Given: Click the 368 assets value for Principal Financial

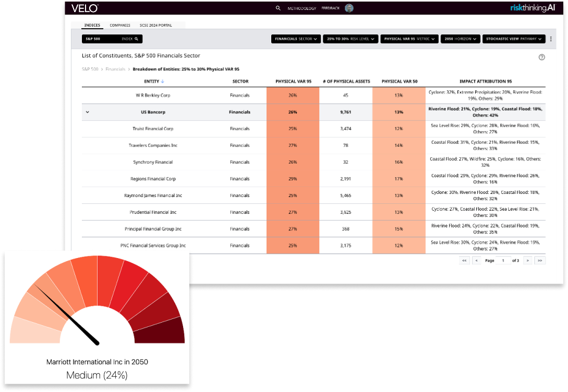Looking at the screenshot, I should [346, 229].
